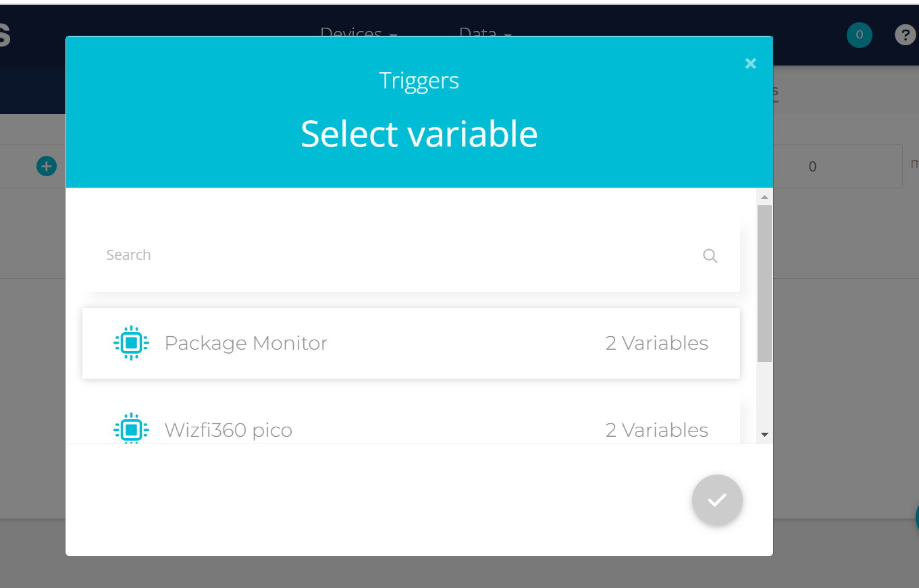Select the Package Monitor device row

tap(411, 343)
